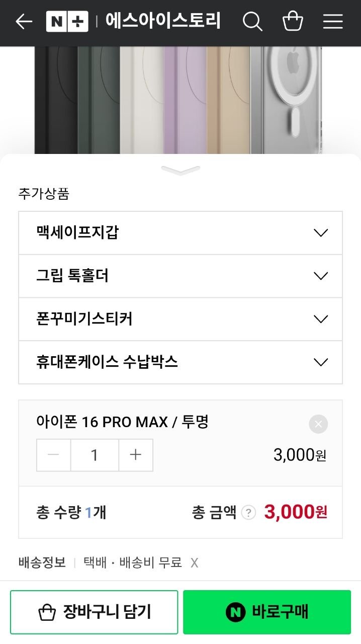Expand the 그립 톡홀더 dropdown
361x644 pixels.
click(180, 276)
